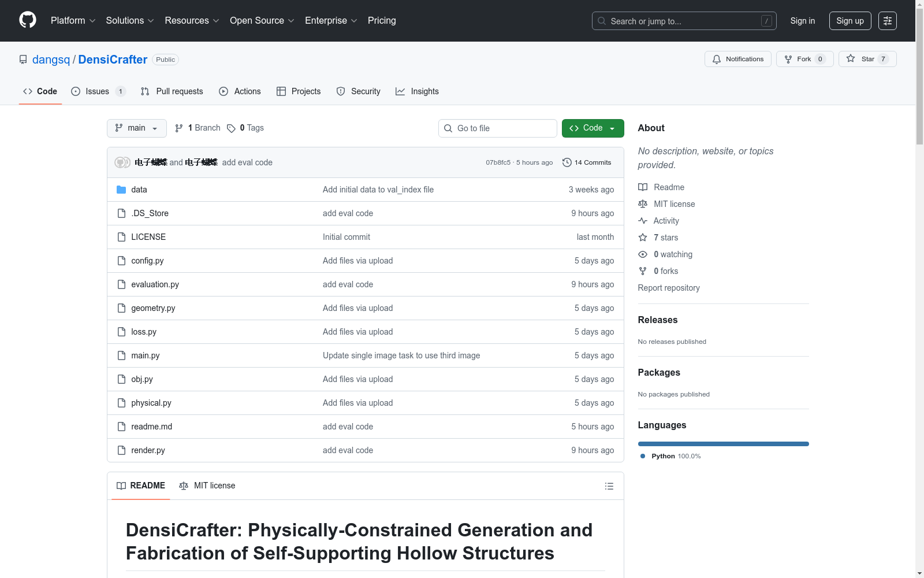Open the dangsq owner link

[x=51, y=60]
